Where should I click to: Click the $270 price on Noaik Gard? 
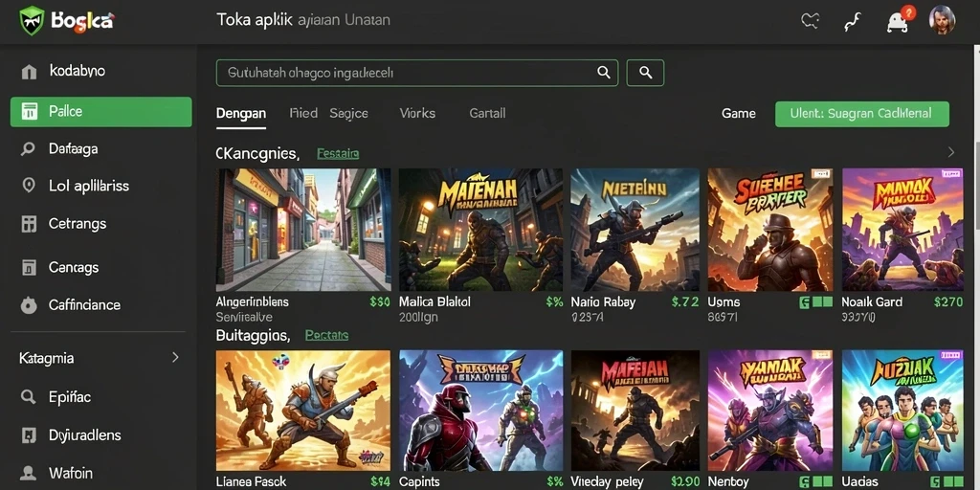[x=948, y=301]
